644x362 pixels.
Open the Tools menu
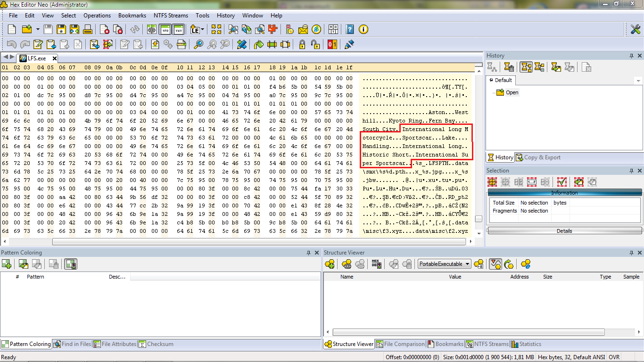(x=203, y=16)
